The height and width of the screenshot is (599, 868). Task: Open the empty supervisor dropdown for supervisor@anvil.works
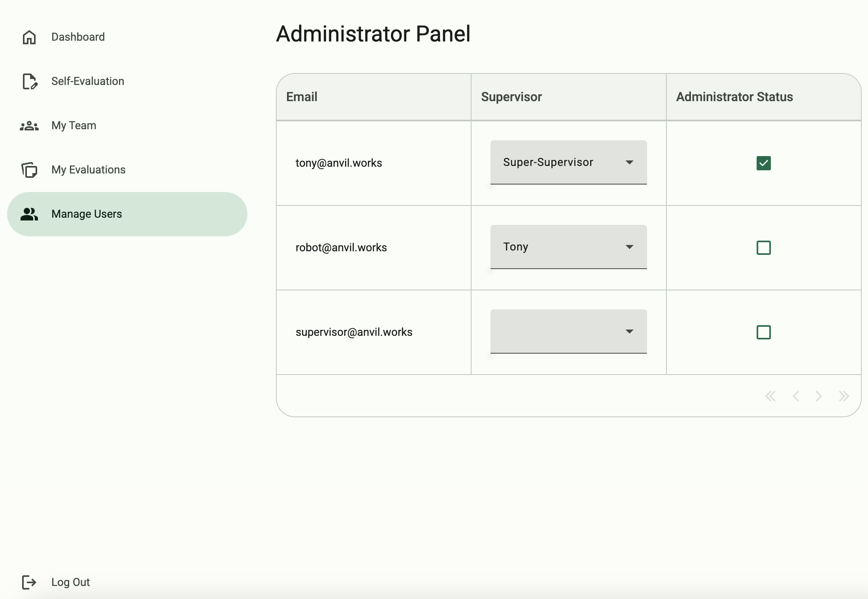click(568, 331)
